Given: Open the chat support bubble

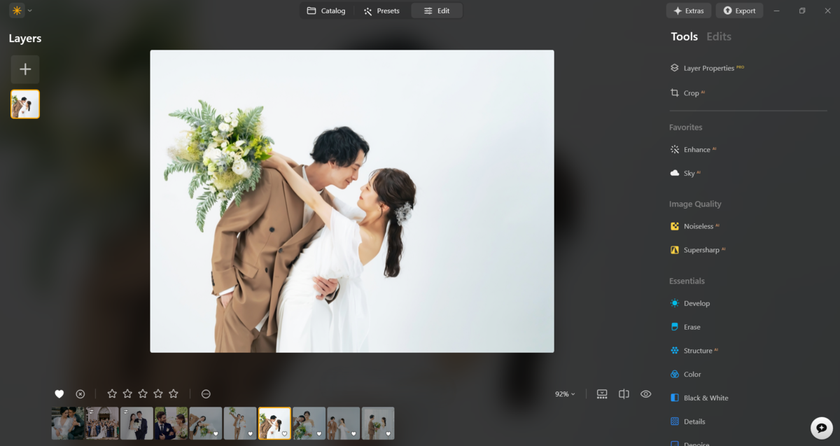Looking at the screenshot, I should click(821, 428).
